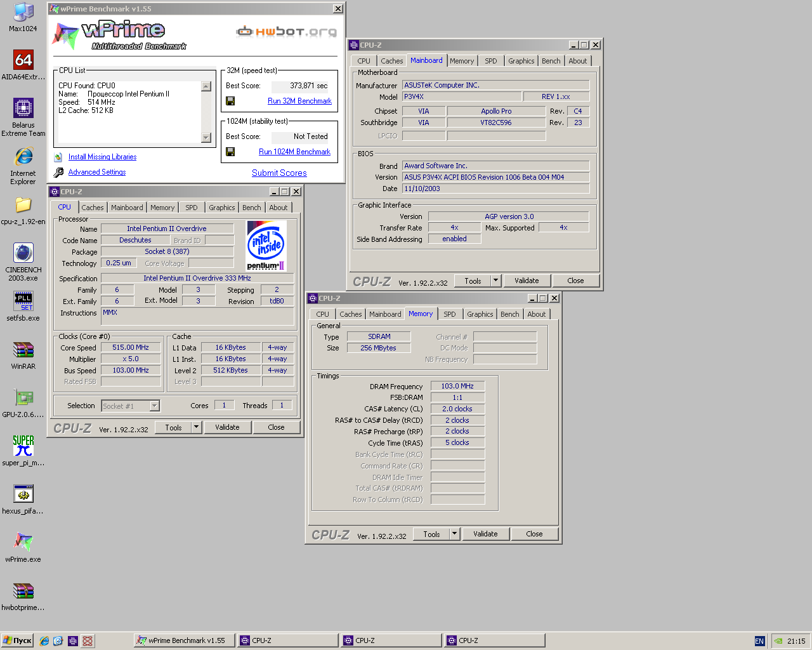Image resolution: width=812 pixels, height=650 pixels.
Task: Switch to Caches tab in CPU window
Action: (x=93, y=208)
